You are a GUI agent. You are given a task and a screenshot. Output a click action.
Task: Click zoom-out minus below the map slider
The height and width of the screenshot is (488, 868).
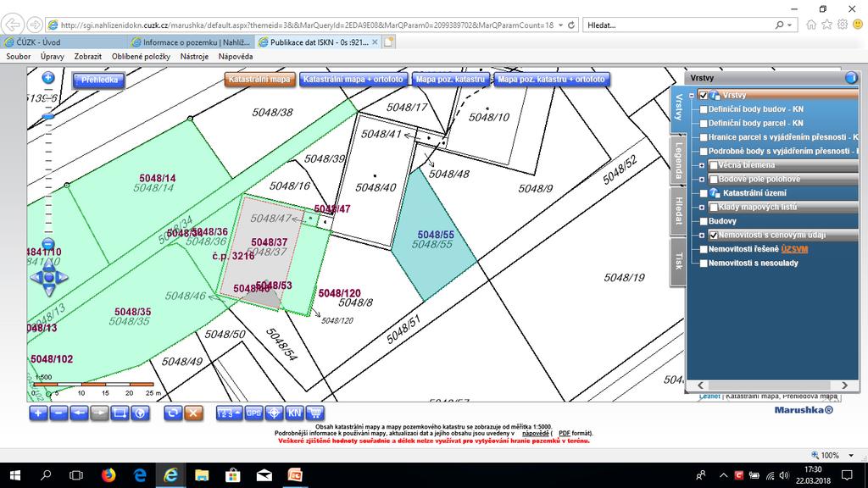point(48,244)
